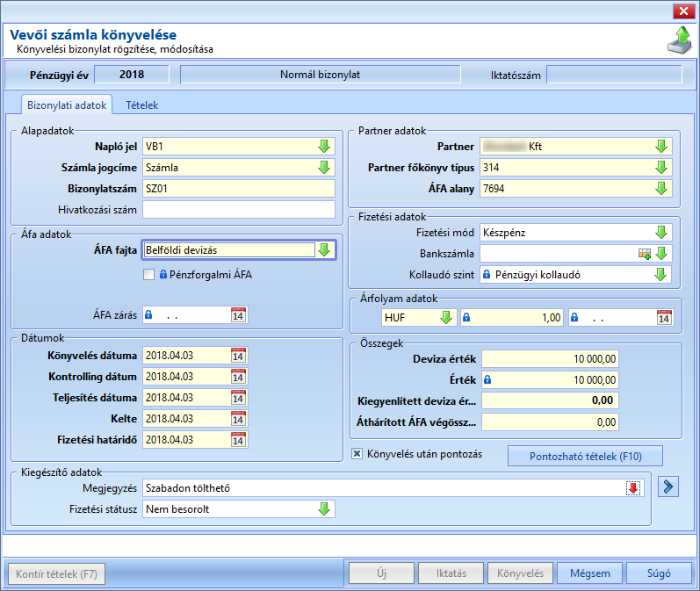700x591 pixels.
Task: Open calendar for Könyvelés dátuma
Action: tap(238, 356)
